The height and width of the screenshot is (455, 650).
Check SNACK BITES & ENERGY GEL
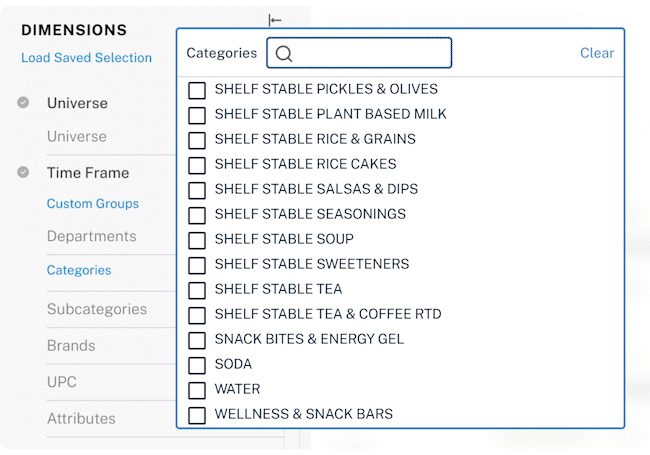pos(197,340)
